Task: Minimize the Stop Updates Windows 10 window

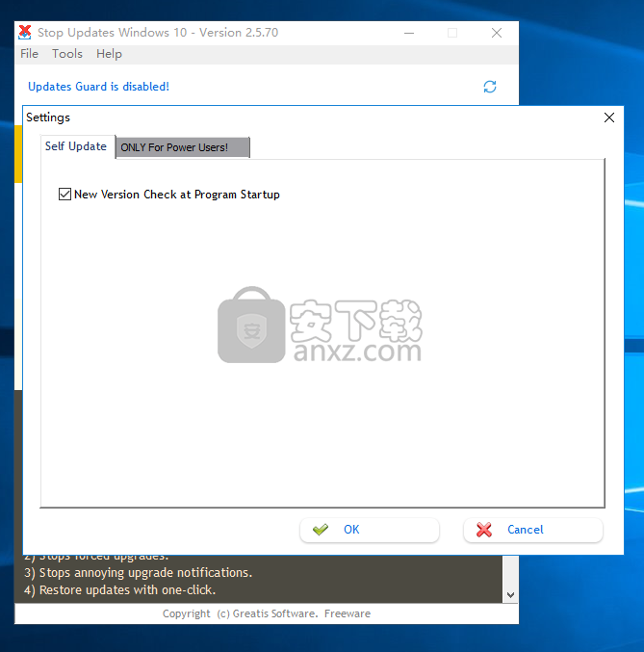Action: (409, 33)
